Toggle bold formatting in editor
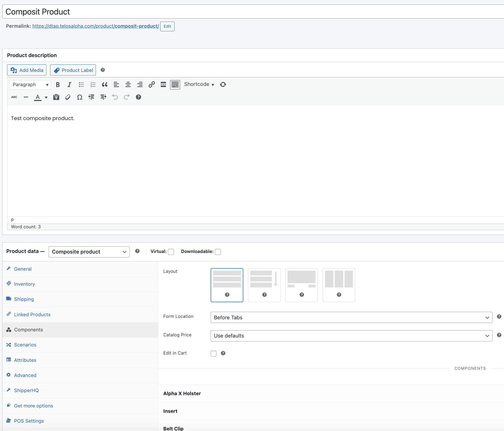Screen dimensions: 504x431 click(x=58, y=85)
